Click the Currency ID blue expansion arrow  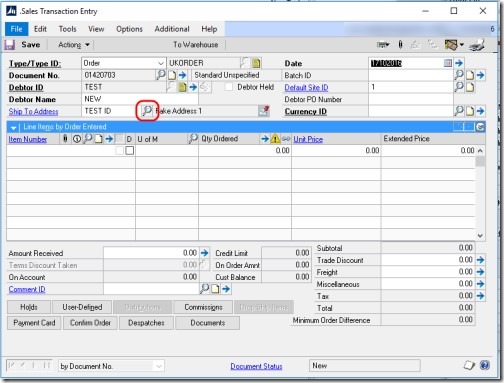[x=480, y=111]
